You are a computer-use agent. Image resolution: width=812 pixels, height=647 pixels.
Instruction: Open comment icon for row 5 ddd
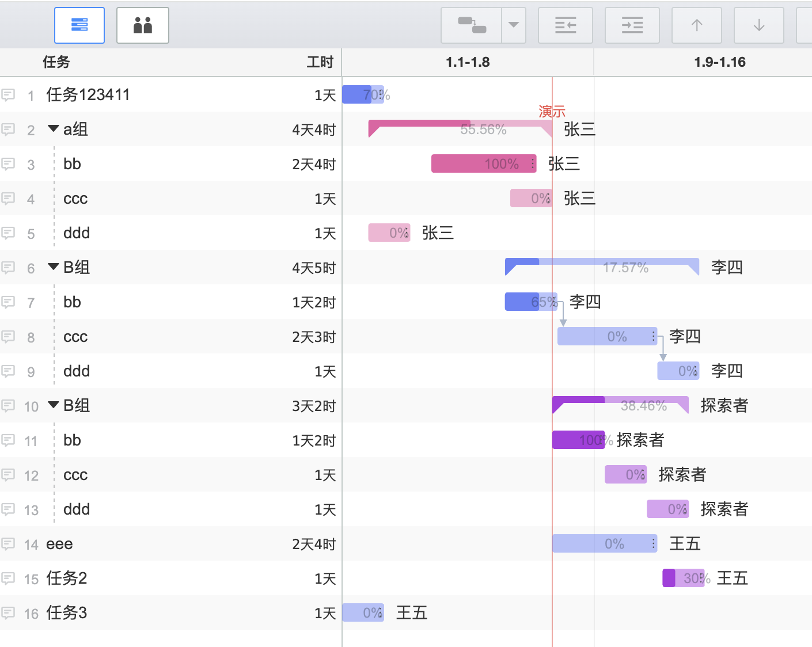click(x=8, y=233)
